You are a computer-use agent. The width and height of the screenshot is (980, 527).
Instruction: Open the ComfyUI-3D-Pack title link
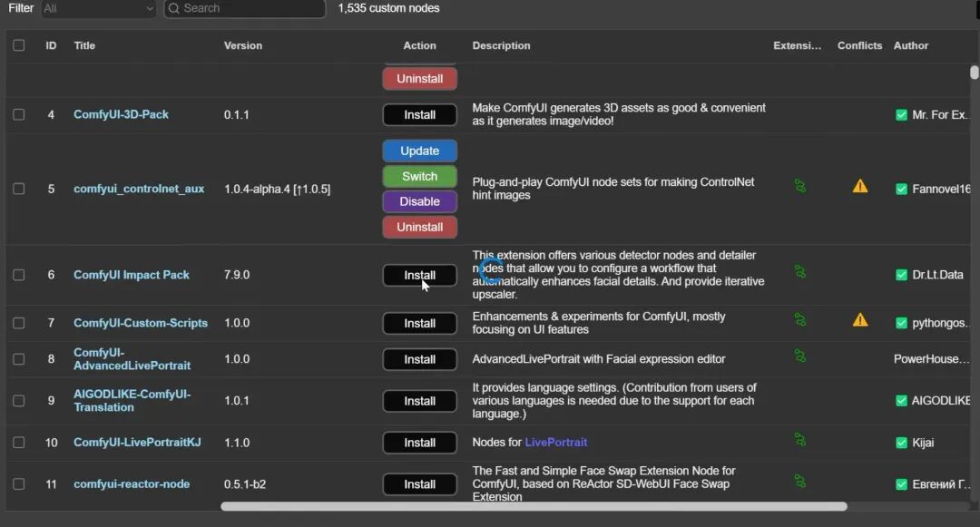point(122,114)
